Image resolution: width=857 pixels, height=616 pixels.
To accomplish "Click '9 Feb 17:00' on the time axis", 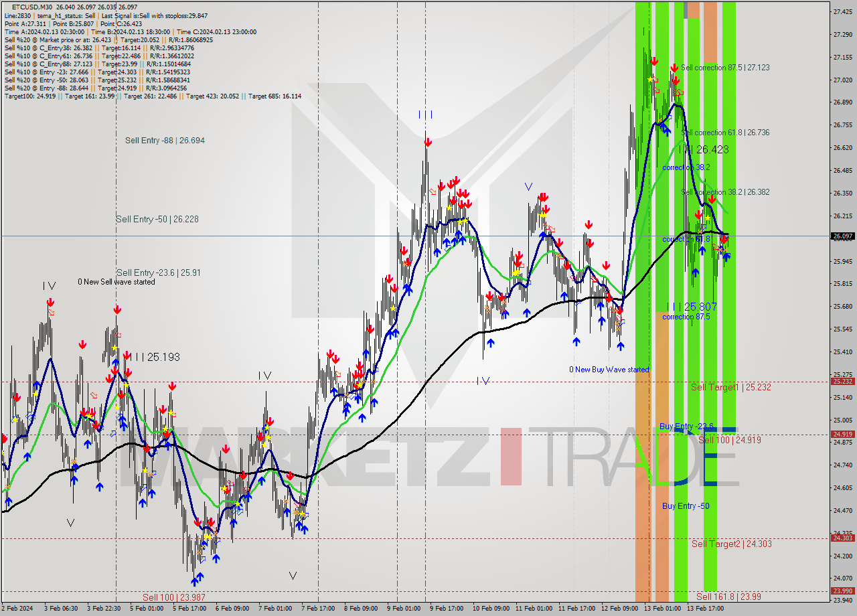I will click(447, 609).
